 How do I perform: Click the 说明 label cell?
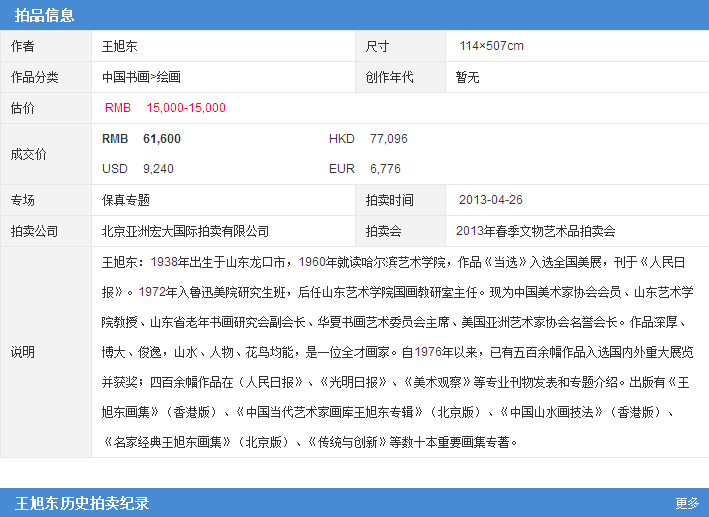[x=23, y=352]
